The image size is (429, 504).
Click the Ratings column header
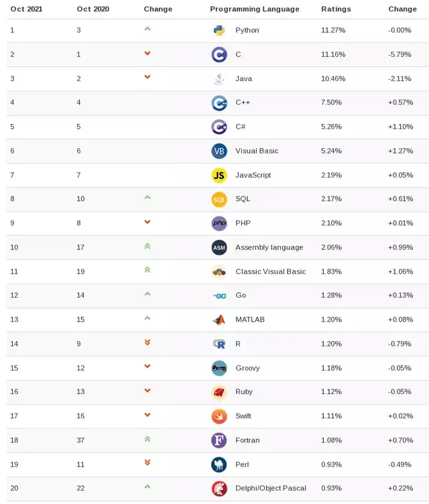(336, 9)
